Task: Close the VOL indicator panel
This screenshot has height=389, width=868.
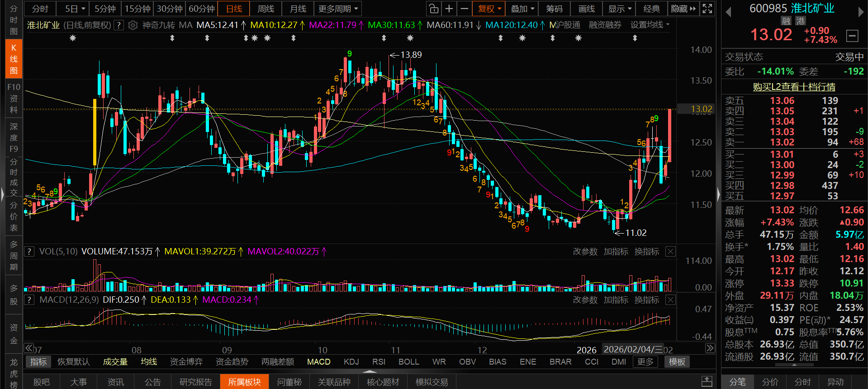Action: [x=671, y=252]
